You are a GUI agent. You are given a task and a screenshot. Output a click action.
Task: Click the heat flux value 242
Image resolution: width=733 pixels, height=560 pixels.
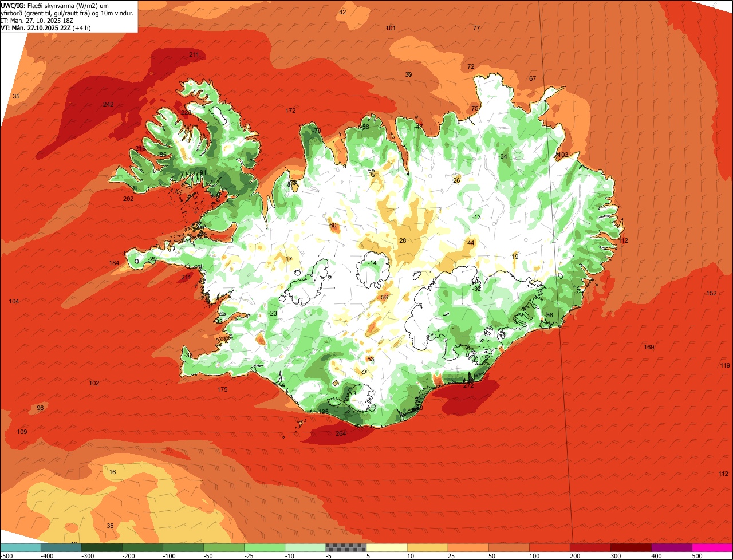(x=108, y=104)
